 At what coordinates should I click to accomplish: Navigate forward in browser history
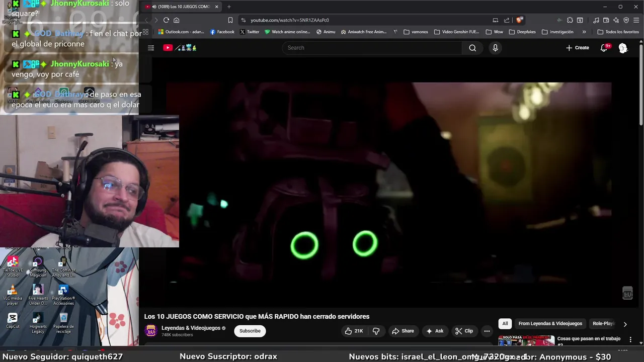click(x=156, y=20)
